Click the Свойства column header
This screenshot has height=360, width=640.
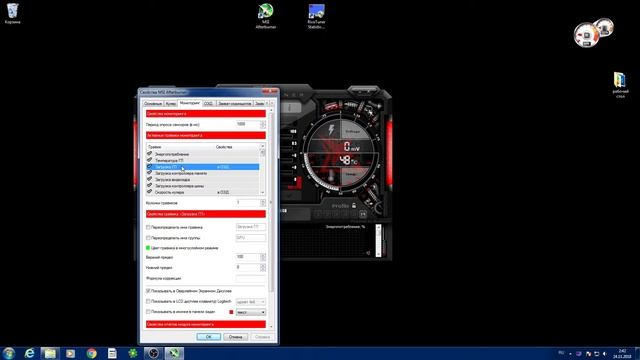point(237,147)
